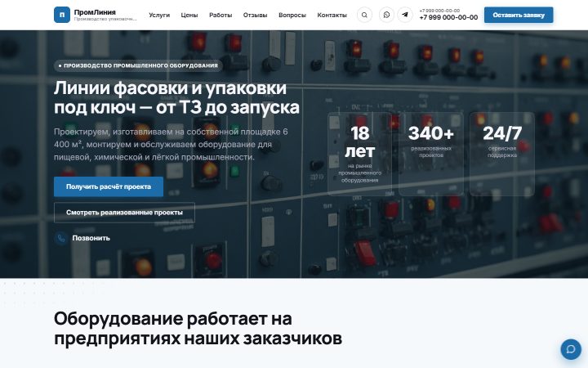Open Цены menu item
This screenshot has width=588, height=368.
click(189, 15)
